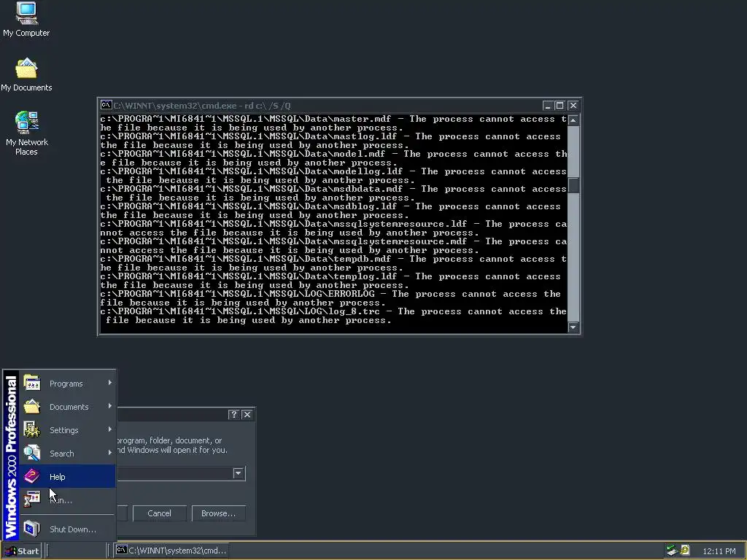The image size is (747, 560).
Task: Click the cmd.exe taskbar button
Action: pyautogui.click(x=171, y=551)
